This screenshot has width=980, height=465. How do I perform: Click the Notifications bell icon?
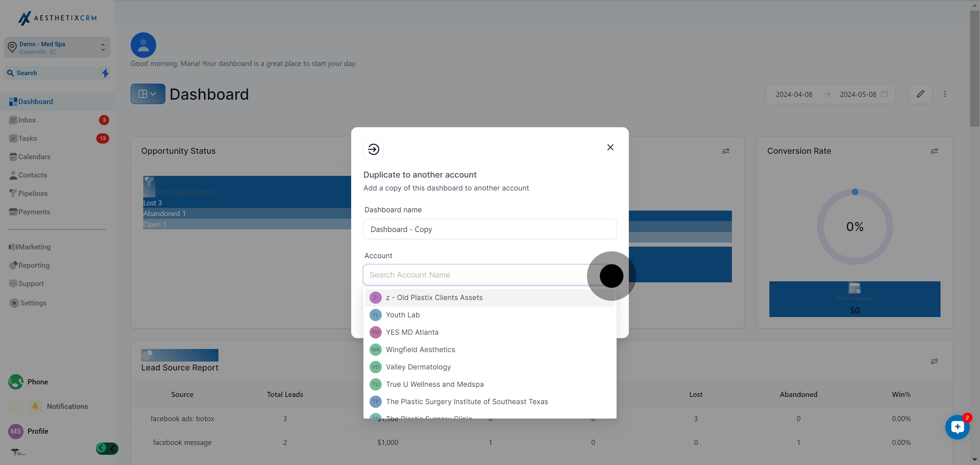(35, 406)
